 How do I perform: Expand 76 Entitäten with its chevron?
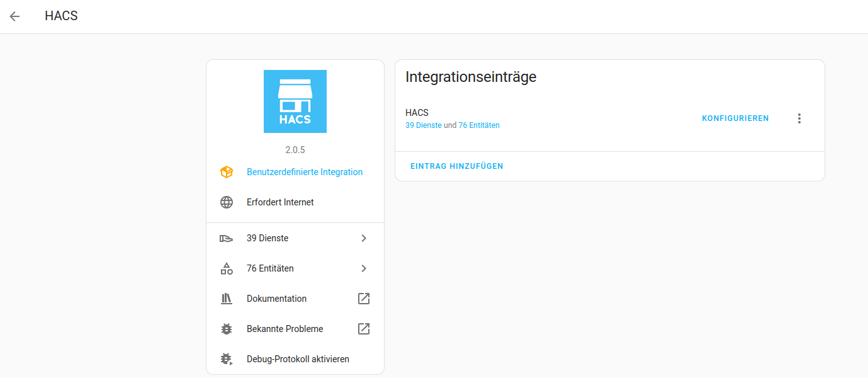(x=364, y=268)
